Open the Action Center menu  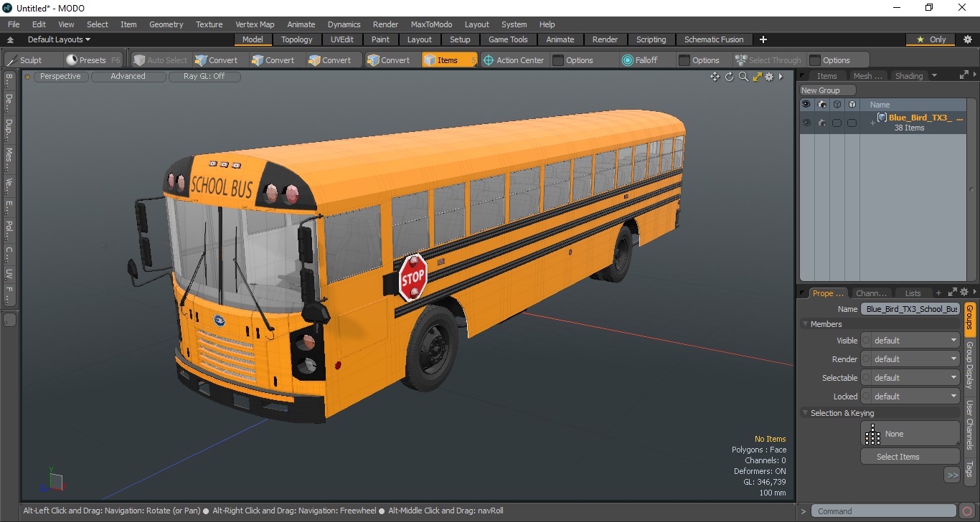514,60
